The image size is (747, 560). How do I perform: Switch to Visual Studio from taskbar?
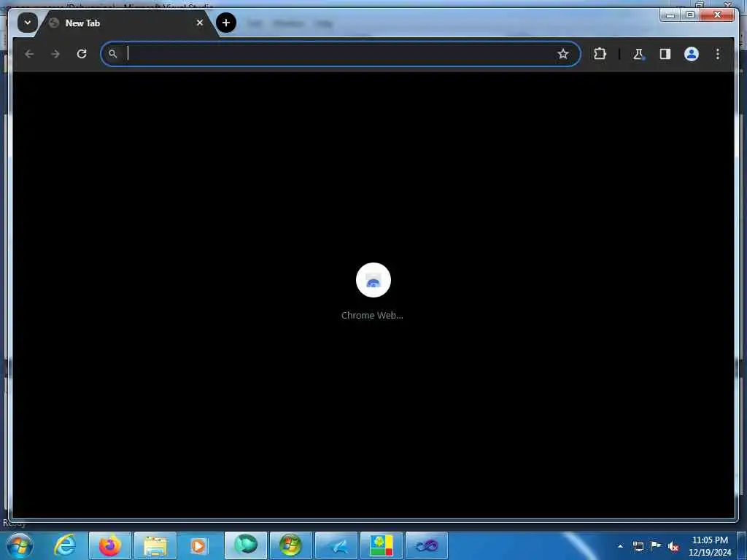coord(427,545)
